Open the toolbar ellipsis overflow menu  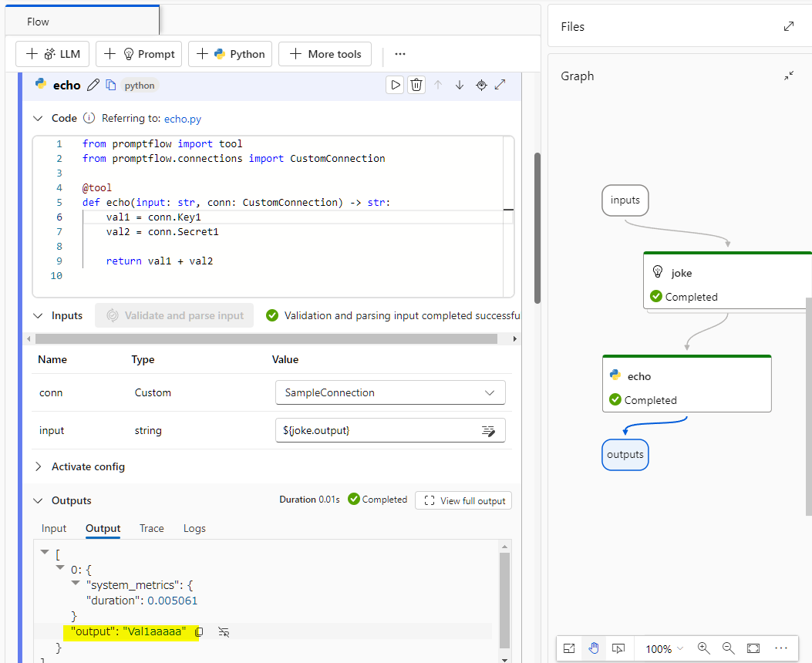coord(399,54)
